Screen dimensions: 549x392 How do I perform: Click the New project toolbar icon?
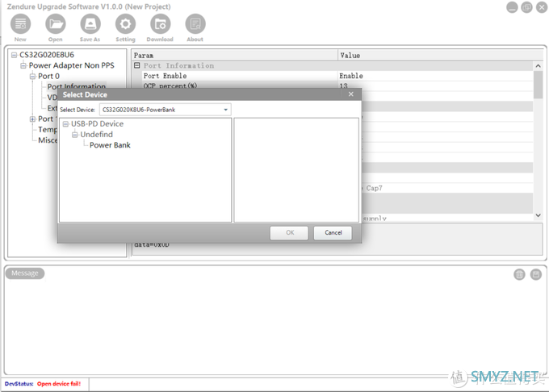20,24
